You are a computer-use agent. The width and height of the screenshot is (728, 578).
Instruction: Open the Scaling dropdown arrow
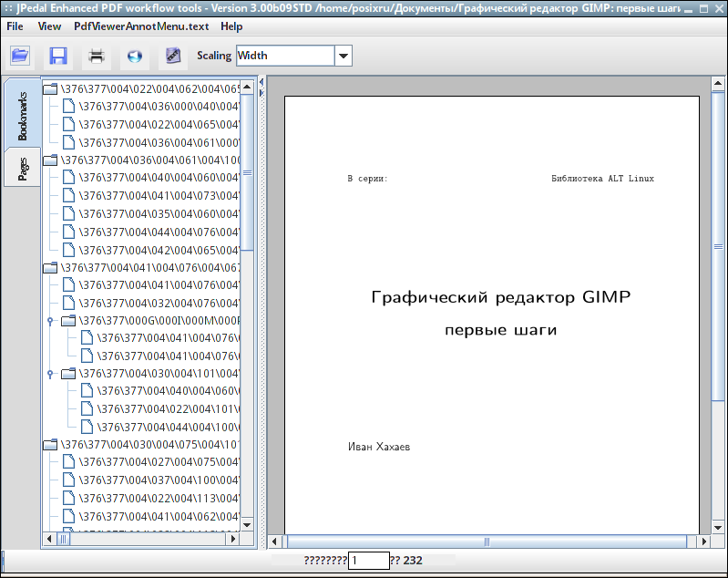click(x=343, y=56)
